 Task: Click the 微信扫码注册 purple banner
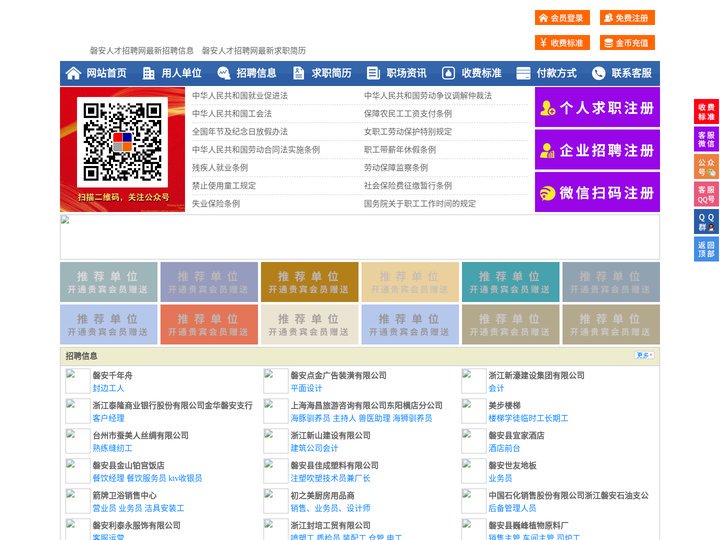[597, 192]
